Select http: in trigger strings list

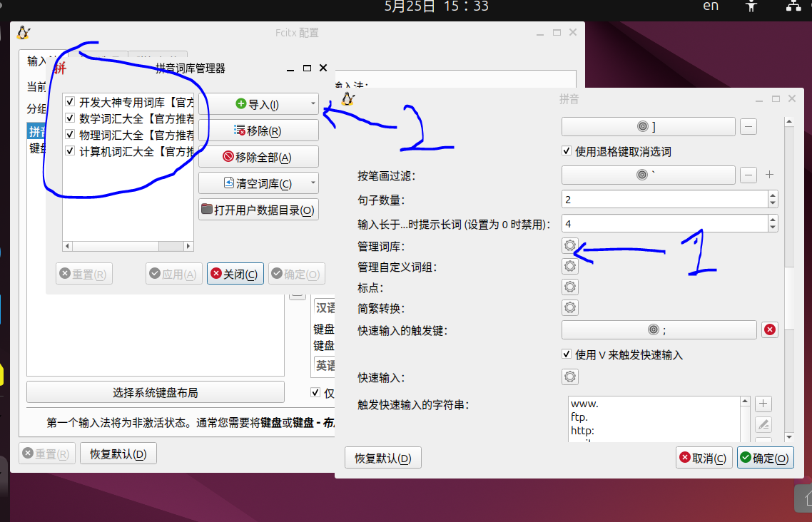[x=582, y=431]
